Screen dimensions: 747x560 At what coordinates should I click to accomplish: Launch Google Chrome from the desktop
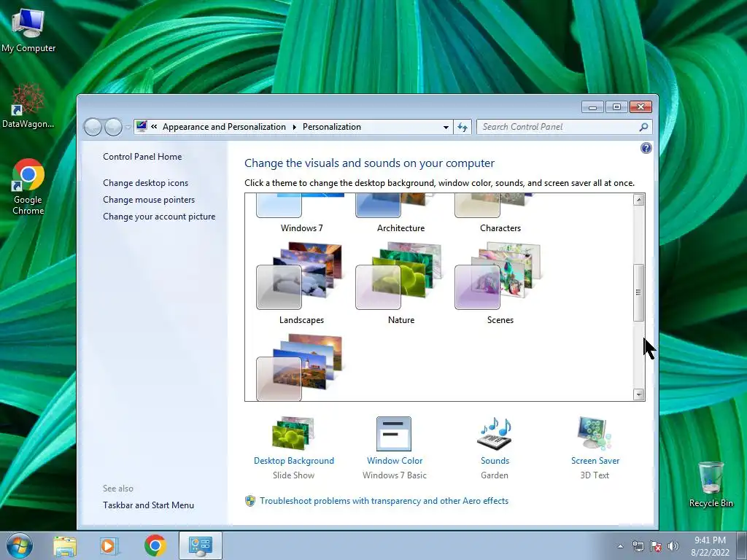tap(28, 187)
